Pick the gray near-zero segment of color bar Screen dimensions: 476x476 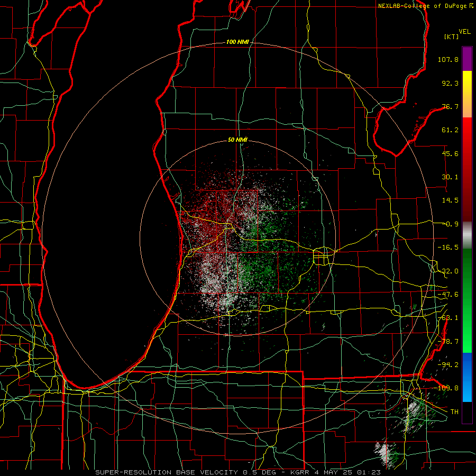[x=467, y=235]
